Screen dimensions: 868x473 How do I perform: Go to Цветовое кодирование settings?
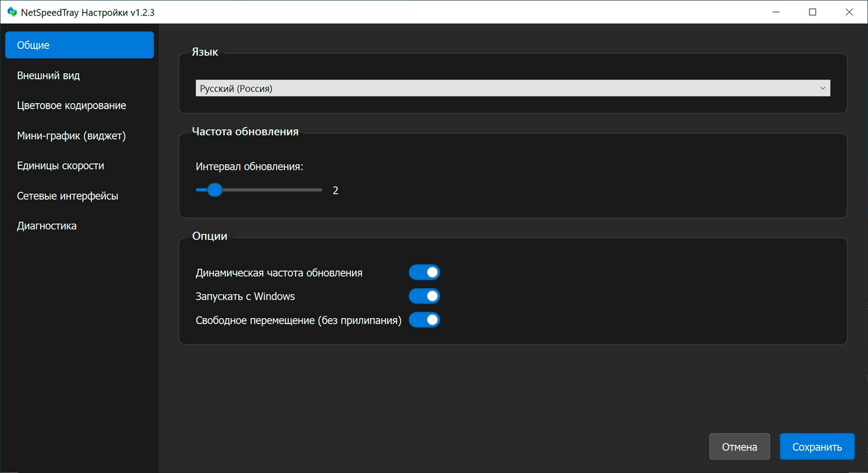click(71, 105)
